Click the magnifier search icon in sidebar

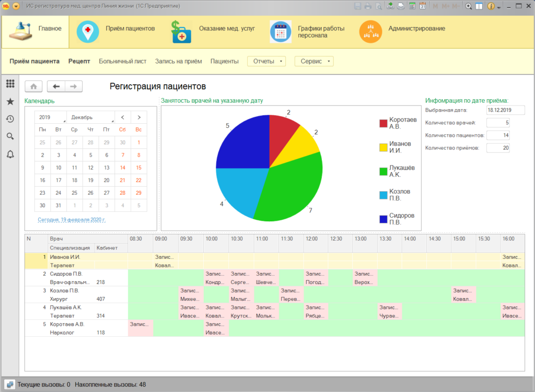pyautogui.click(x=10, y=136)
